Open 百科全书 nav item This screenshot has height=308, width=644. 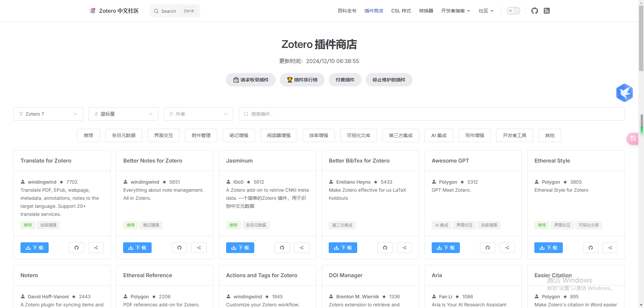(x=347, y=11)
